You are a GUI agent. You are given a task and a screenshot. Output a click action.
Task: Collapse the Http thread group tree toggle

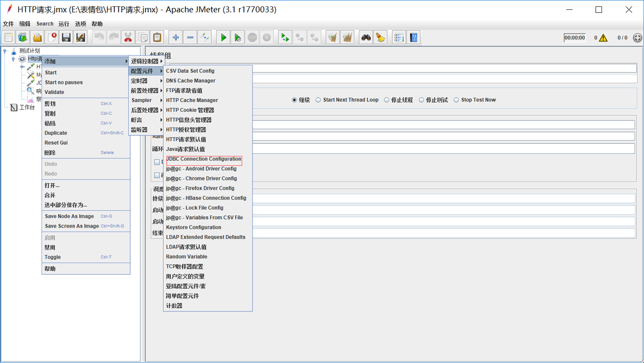pyautogui.click(x=13, y=59)
